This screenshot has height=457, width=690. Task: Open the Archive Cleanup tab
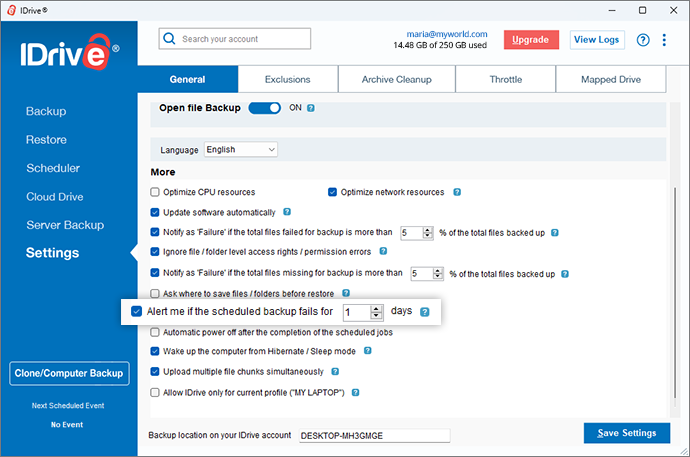coord(396,80)
